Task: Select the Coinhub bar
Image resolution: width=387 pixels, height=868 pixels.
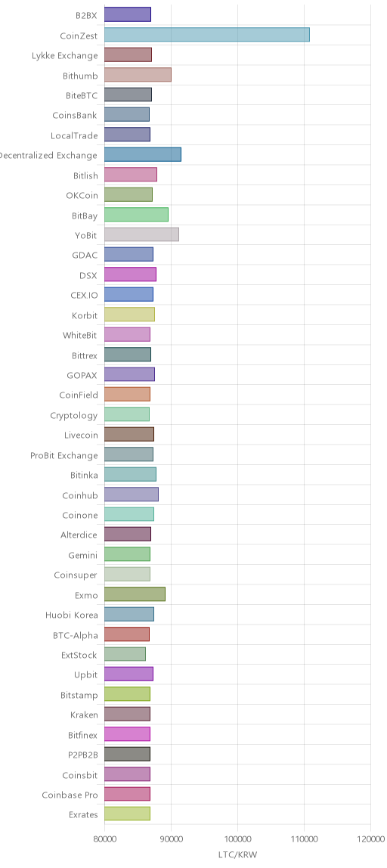Action: point(132,494)
